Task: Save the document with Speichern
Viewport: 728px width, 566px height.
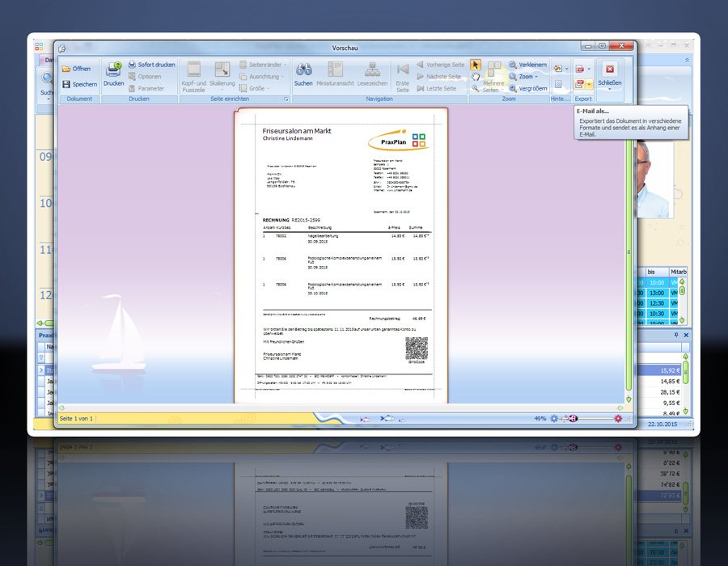Action: point(79,84)
